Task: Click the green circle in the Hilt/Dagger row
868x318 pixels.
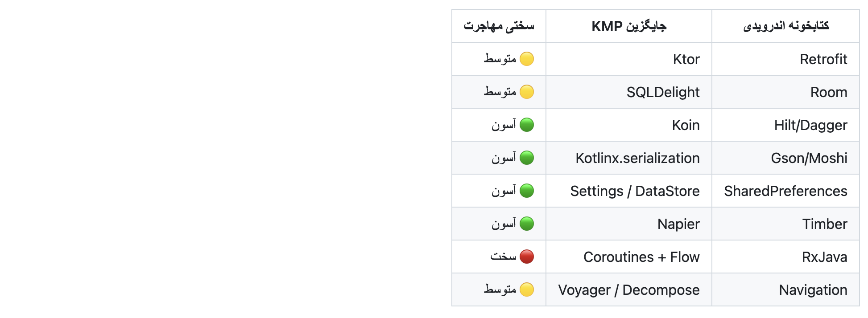Action: coord(527,125)
